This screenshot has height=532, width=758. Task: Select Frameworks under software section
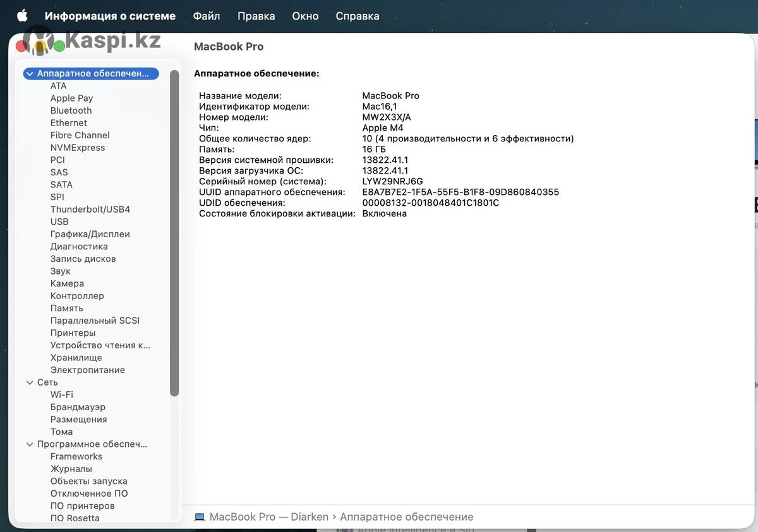pyautogui.click(x=76, y=456)
